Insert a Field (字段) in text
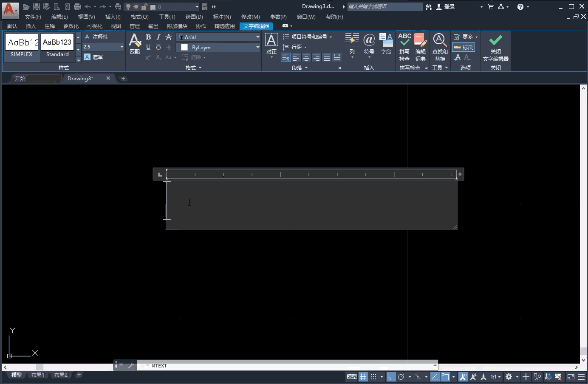This screenshot has width=588, height=384. (386, 44)
